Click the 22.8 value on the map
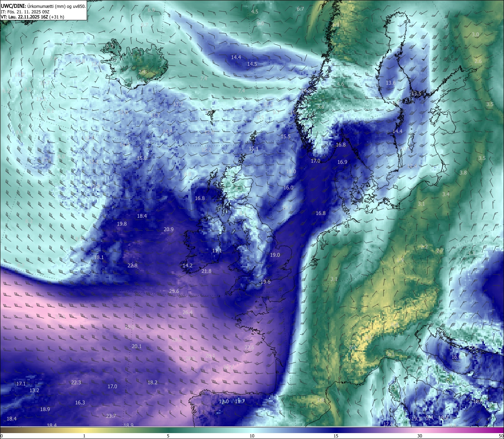The width and height of the screenshot is (504, 439). [132, 265]
